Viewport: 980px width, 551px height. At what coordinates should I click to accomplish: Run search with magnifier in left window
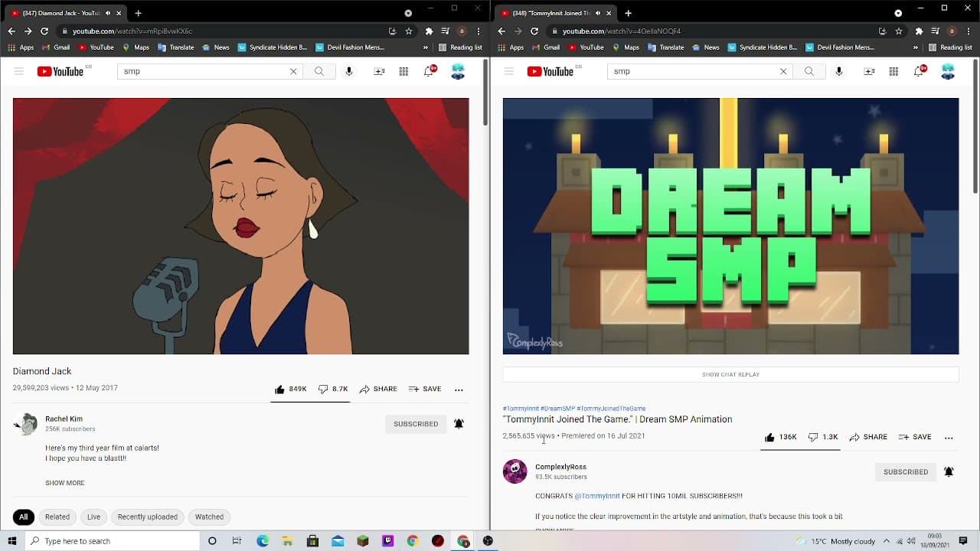319,71
